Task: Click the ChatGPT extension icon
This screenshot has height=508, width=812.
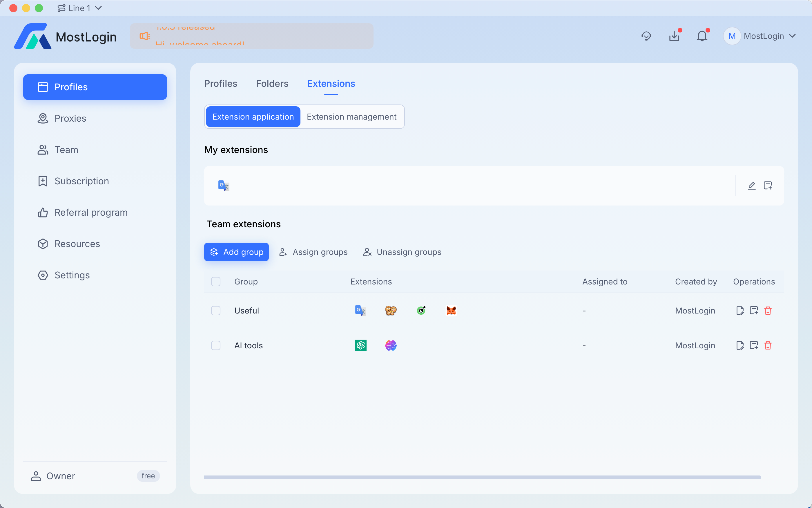Action: (x=361, y=345)
